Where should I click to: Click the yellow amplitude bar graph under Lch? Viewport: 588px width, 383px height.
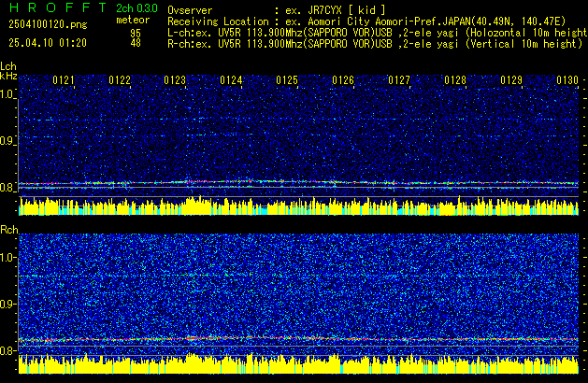point(298,206)
